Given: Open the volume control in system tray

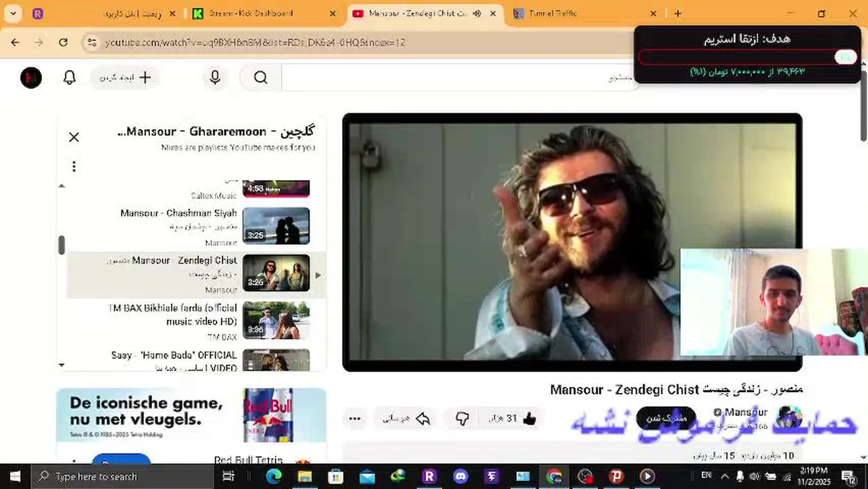Looking at the screenshot, I should [754, 476].
